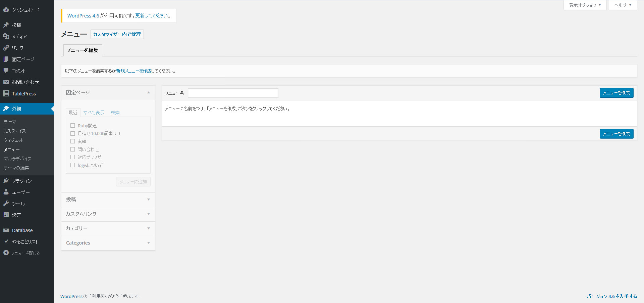The image size is (644, 303).
Task: Click the pushpin icon for Posts (投稿)
Action: click(x=6, y=25)
